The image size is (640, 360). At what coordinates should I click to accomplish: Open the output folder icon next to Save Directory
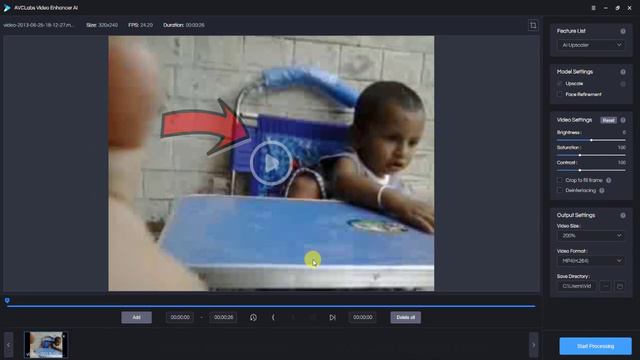pyautogui.click(x=620, y=286)
